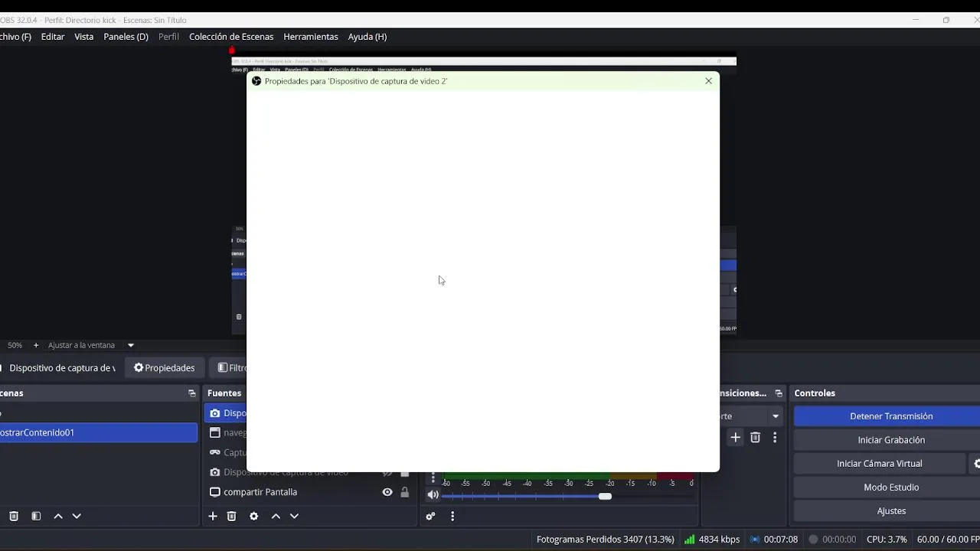Remove selected scene using Escenas trash icon
The height and width of the screenshot is (551, 980).
pyautogui.click(x=14, y=517)
